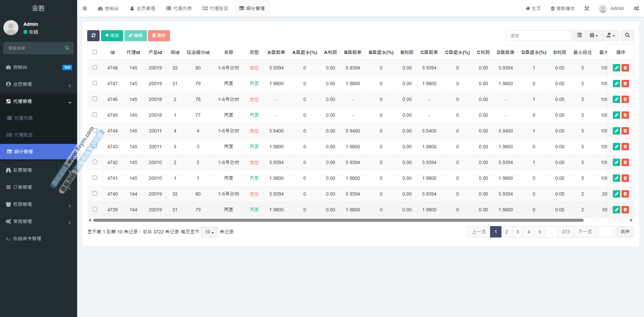Click the 搜索 input field above table
Viewport: 644px width, 317px height.
pyautogui.click(x=538, y=36)
